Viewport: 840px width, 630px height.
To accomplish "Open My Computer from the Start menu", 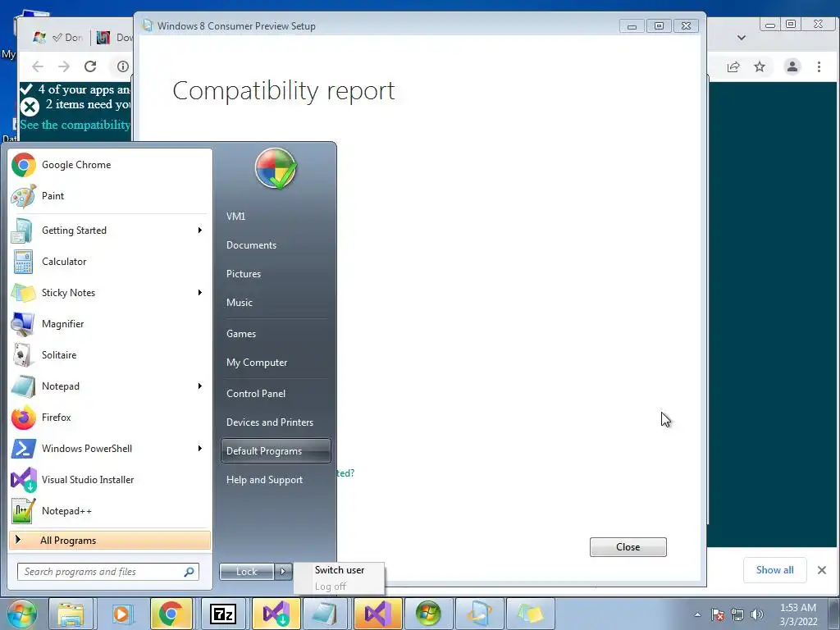I will click(x=276, y=363).
